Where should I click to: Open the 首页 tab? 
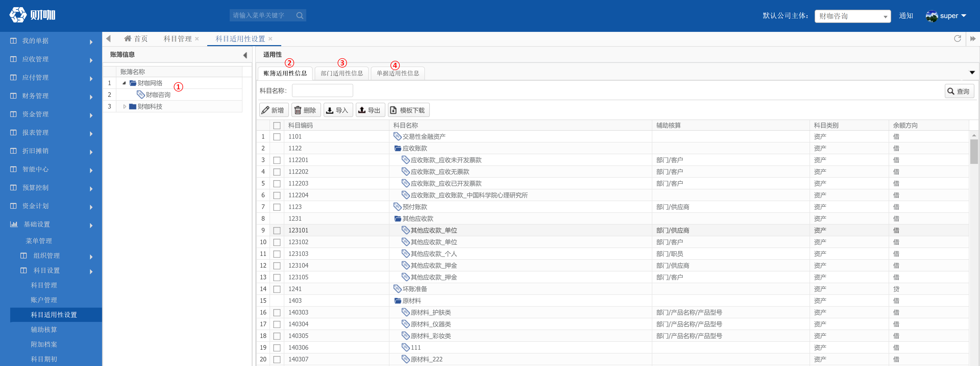[x=136, y=39]
